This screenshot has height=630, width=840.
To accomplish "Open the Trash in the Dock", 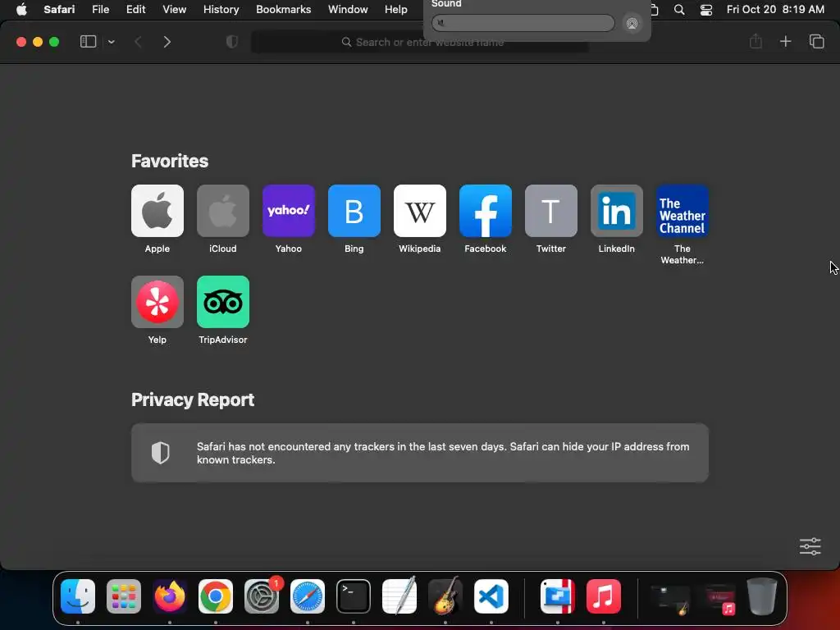I will pos(762,596).
